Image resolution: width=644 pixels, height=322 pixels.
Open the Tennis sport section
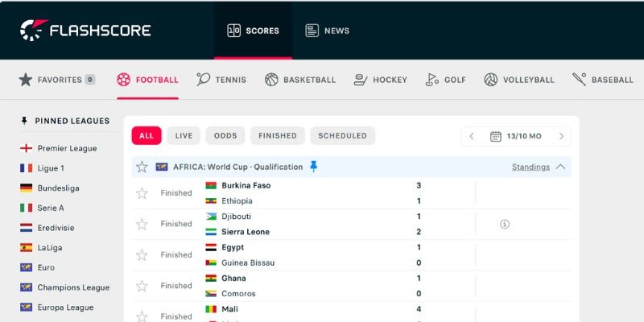click(221, 80)
